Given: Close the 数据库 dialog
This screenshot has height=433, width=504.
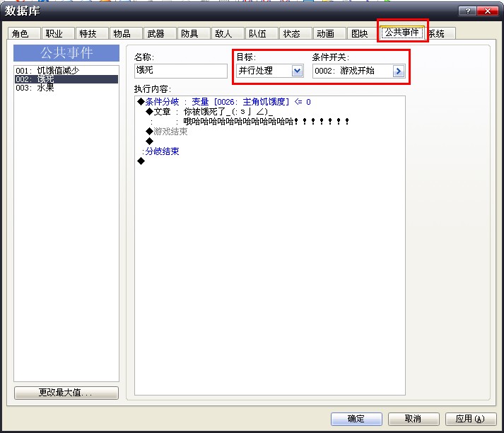Looking at the screenshot, I should click(x=488, y=11).
